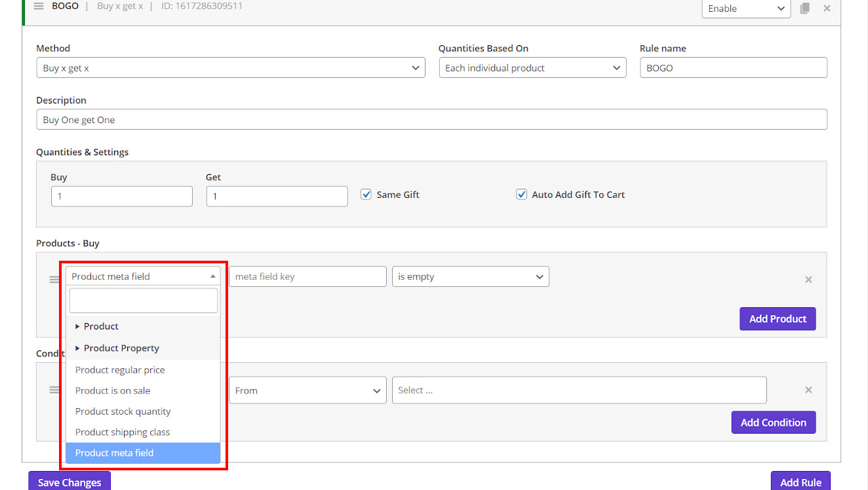Open the 'is empty' comparison dropdown
The image size is (868, 490).
tap(470, 276)
